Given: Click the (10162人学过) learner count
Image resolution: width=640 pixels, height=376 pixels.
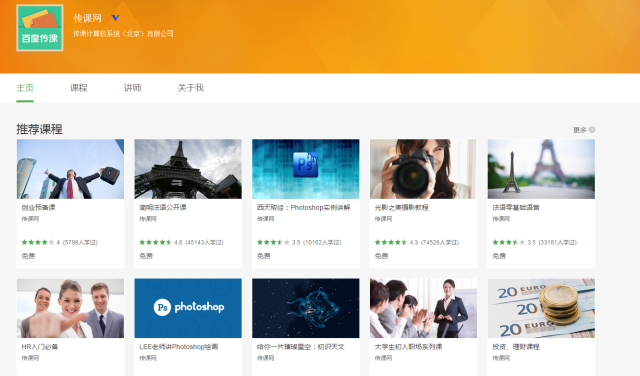Looking at the screenshot, I should pyautogui.click(x=322, y=243).
